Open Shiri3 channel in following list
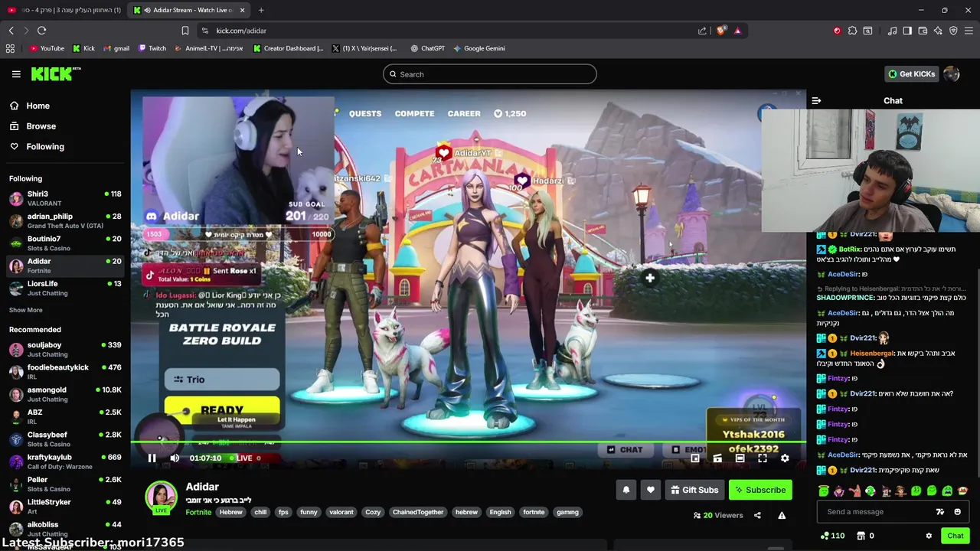 coord(65,198)
